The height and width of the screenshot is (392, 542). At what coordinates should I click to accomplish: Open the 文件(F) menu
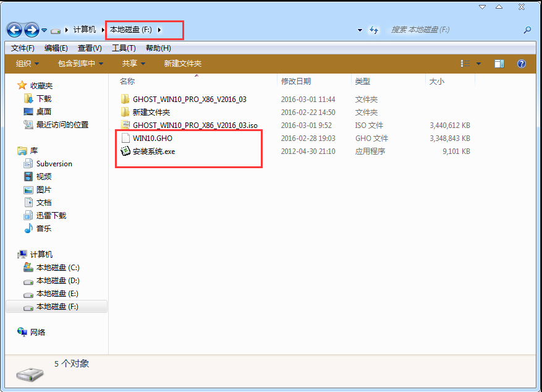(x=22, y=48)
